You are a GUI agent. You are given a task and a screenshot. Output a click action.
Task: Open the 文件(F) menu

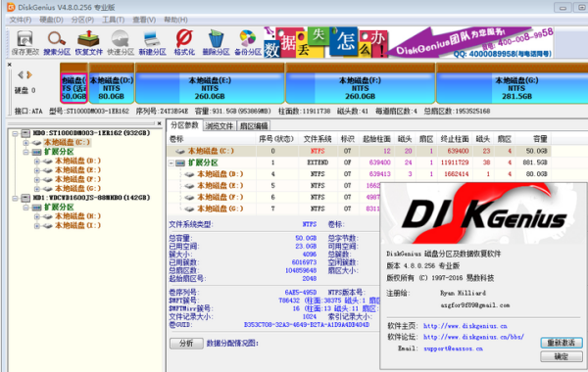(21, 20)
